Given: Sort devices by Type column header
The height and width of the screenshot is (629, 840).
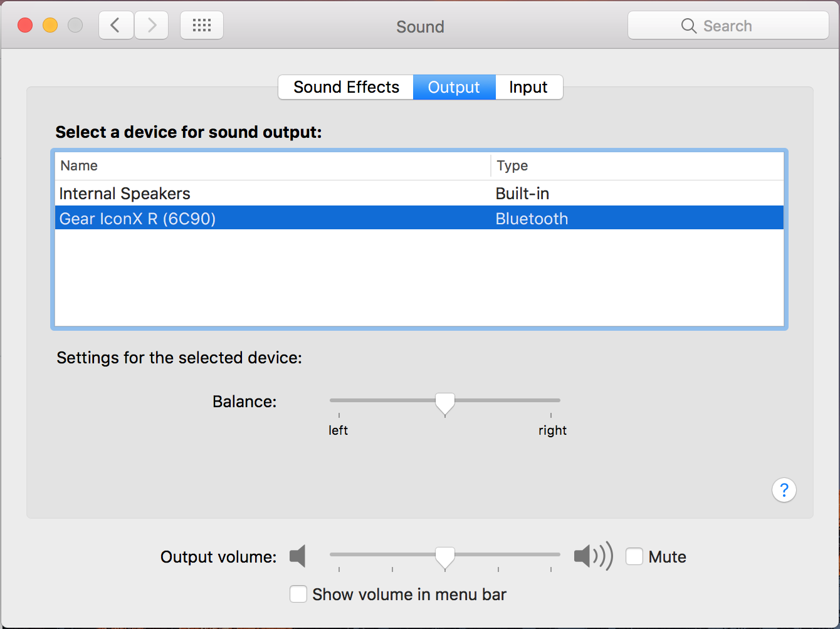Looking at the screenshot, I should [x=512, y=166].
